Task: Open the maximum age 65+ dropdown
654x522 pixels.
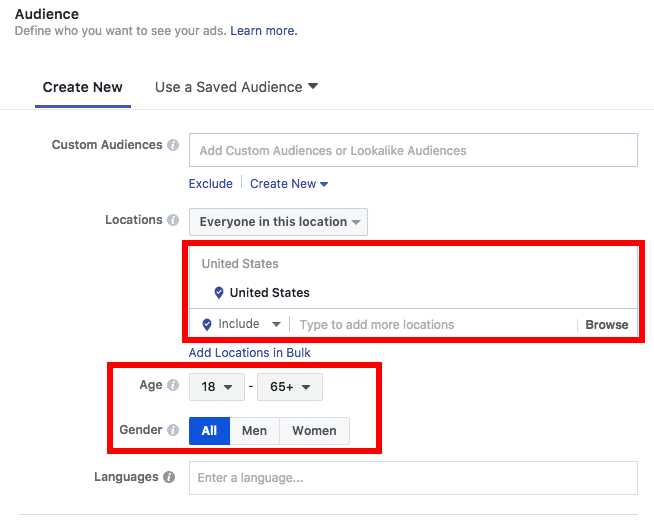Action: (289, 387)
